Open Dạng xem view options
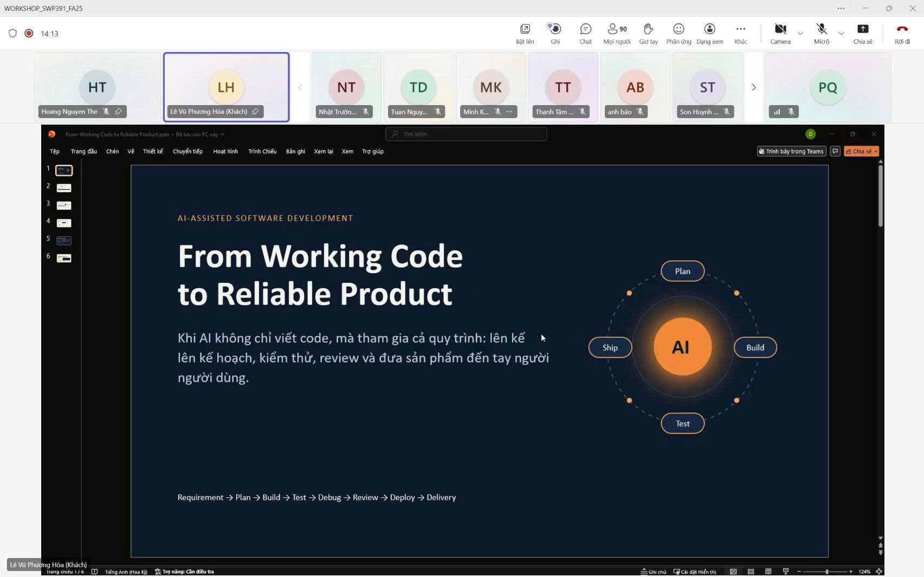 pyautogui.click(x=709, y=33)
